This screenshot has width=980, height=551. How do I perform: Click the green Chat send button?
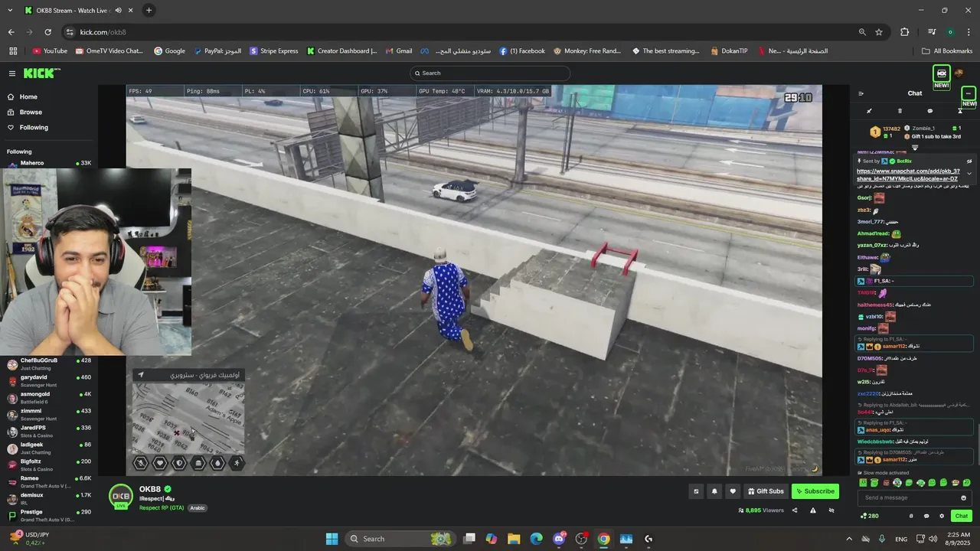962,516
